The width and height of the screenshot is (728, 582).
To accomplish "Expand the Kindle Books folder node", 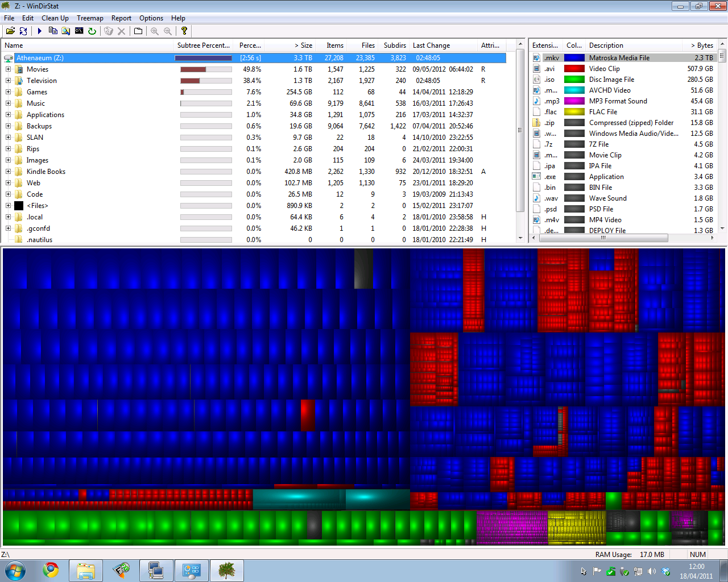I will [x=8, y=172].
